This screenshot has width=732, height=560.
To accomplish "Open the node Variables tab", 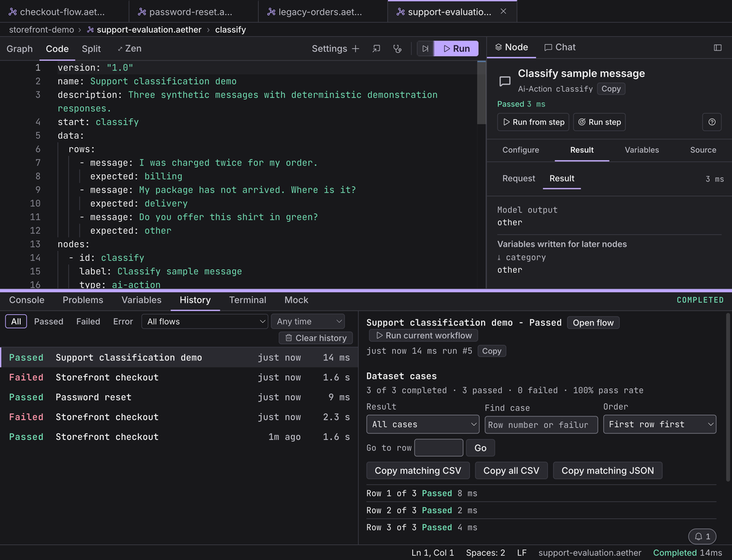I will (x=642, y=150).
